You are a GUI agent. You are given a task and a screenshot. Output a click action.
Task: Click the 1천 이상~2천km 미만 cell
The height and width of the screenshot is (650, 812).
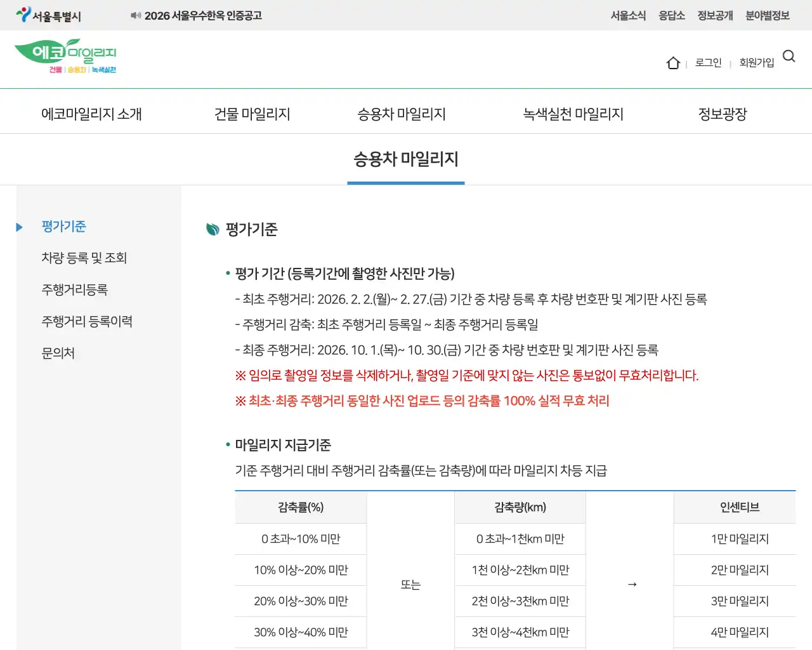tap(520, 570)
